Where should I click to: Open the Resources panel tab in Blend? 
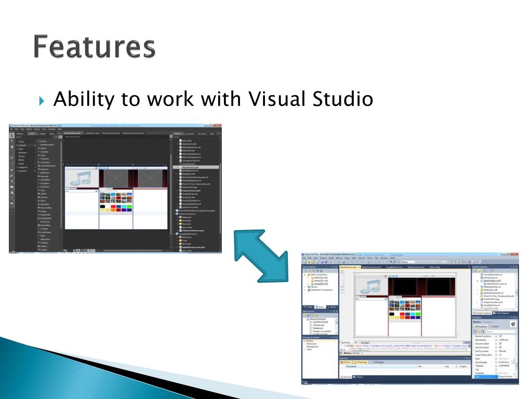pyautogui.click(x=202, y=134)
